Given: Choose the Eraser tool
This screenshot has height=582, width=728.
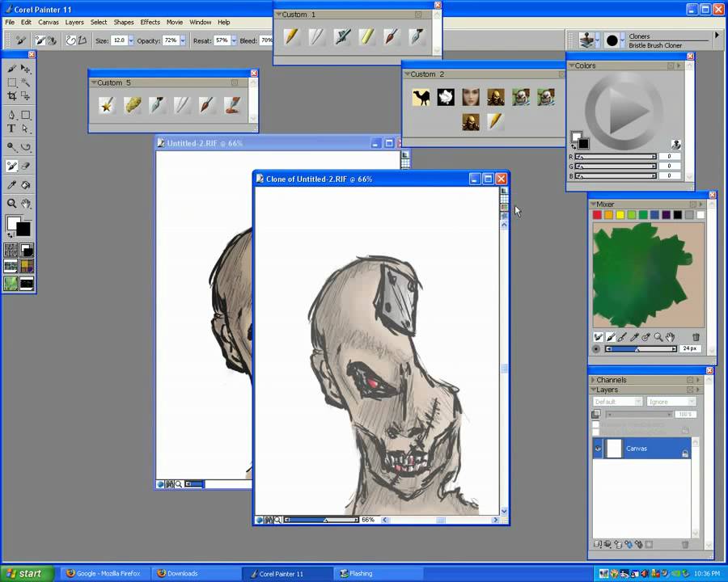Looking at the screenshot, I should point(26,166).
